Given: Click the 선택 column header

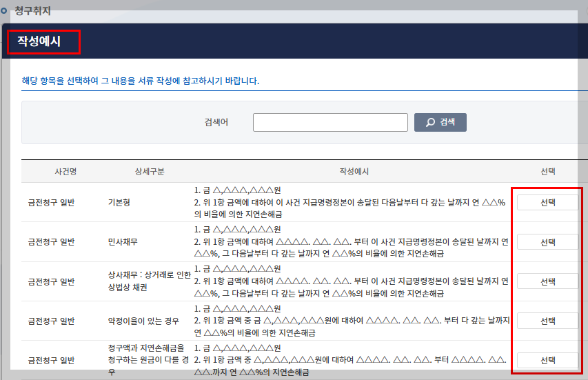Looking at the screenshot, I should point(548,172).
